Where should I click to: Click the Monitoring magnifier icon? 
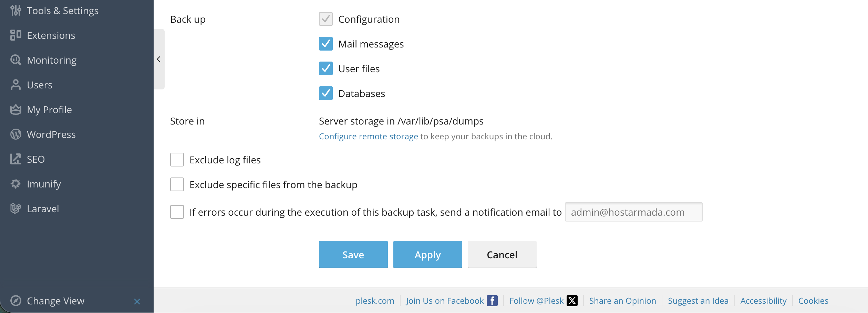coord(16,60)
